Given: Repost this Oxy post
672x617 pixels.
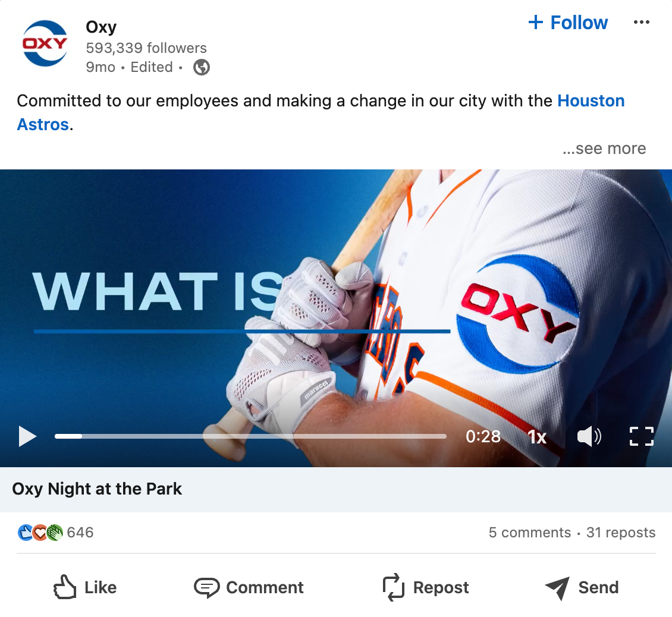Looking at the screenshot, I should point(426,587).
